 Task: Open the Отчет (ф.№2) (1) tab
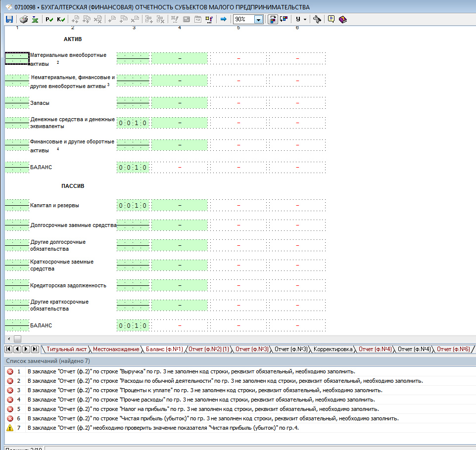(209, 349)
